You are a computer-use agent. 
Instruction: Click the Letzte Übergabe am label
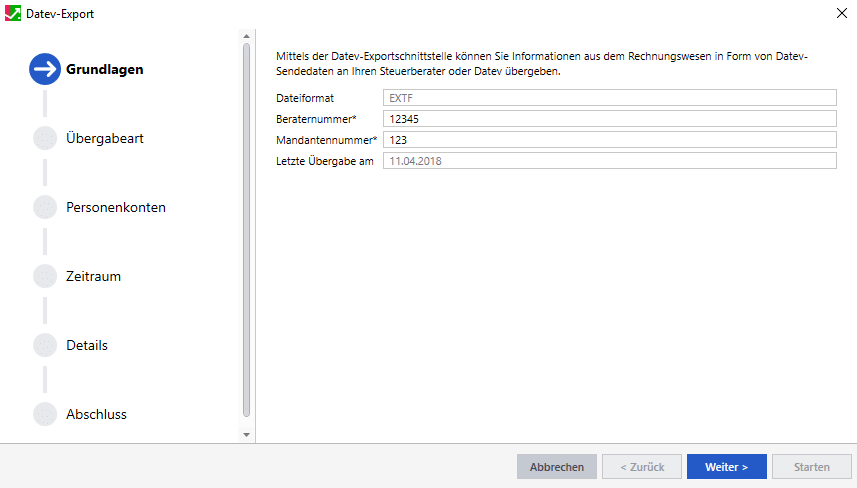(x=325, y=161)
